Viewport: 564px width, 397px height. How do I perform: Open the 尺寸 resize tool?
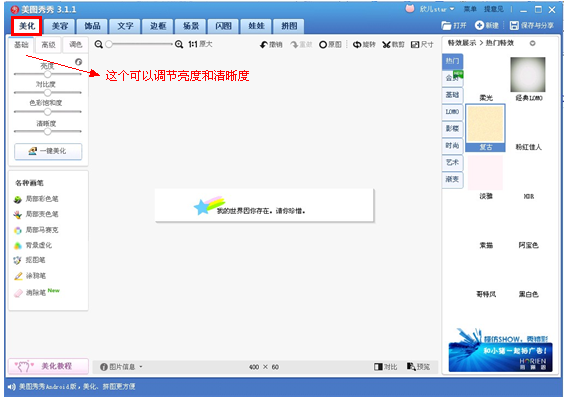[422, 45]
